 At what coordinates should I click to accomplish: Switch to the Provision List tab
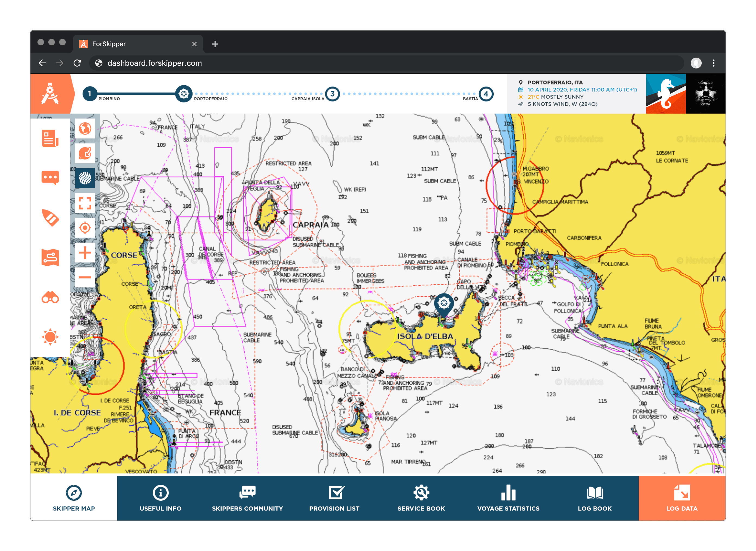coord(334,498)
